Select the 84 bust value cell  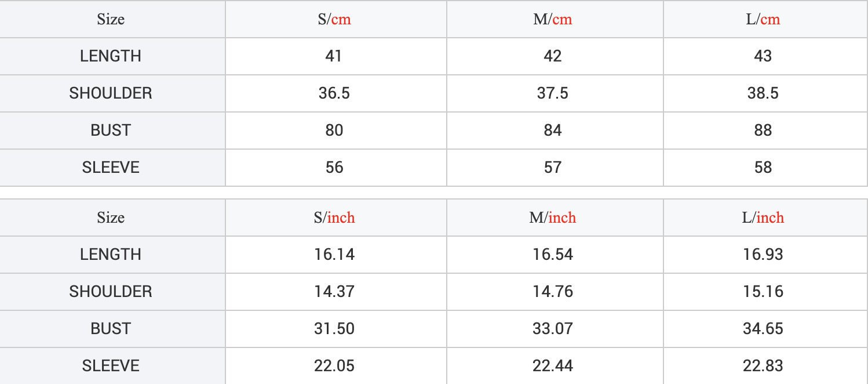click(x=552, y=130)
